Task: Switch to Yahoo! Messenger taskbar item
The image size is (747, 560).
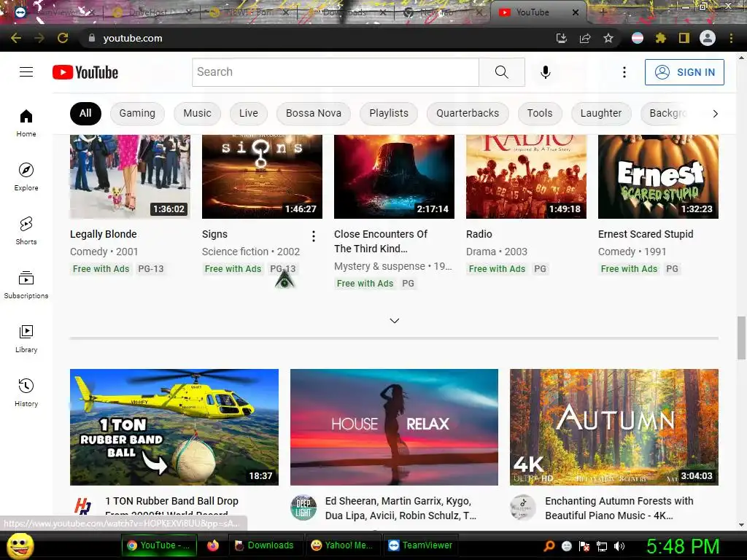Action: [343, 545]
